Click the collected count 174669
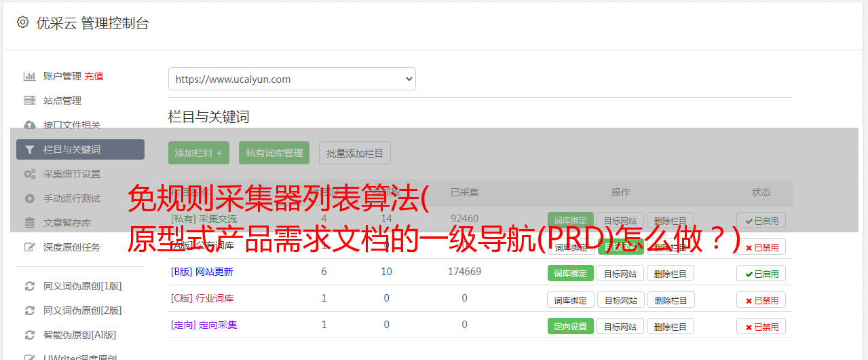The image size is (868, 360). tap(465, 272)
